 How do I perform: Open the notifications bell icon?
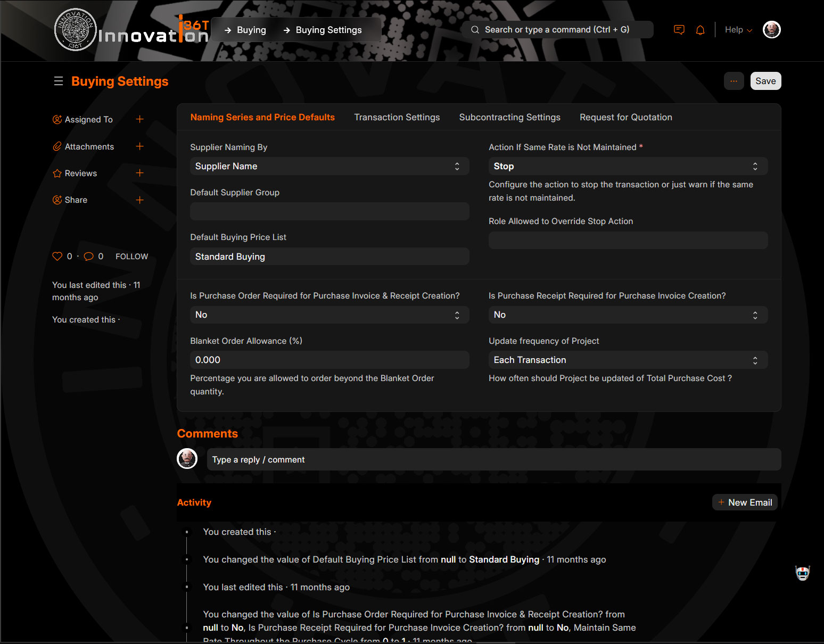click(700, 30)
